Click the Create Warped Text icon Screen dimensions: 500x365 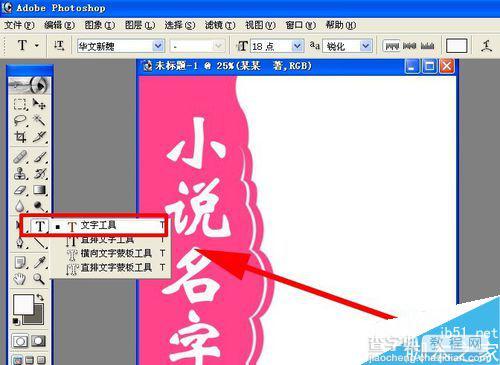(486, 46)
